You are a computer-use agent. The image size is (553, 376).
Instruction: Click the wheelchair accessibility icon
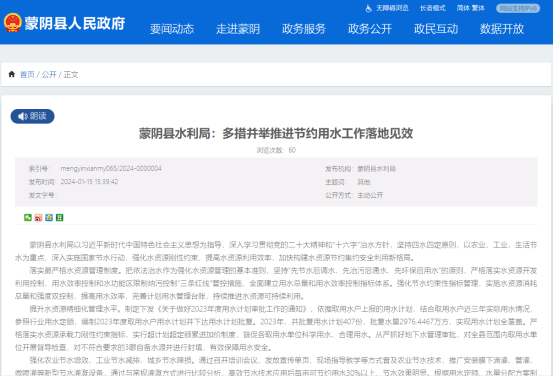(369, 8)
